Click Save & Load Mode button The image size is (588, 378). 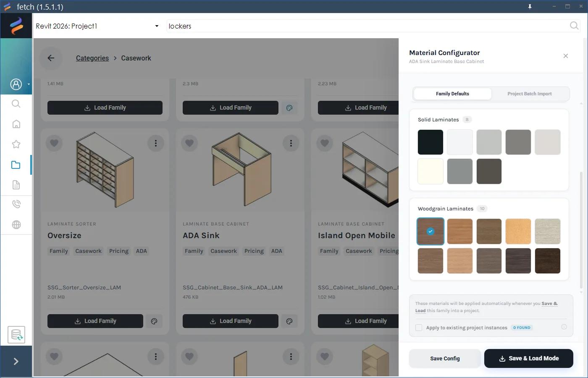point(529,359)
